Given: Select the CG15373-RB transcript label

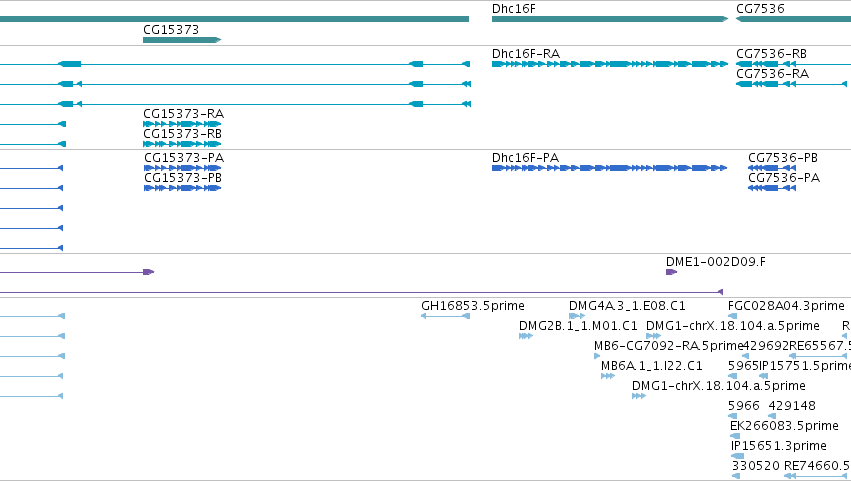Looking at the screenshot, I should coord(182,134).
